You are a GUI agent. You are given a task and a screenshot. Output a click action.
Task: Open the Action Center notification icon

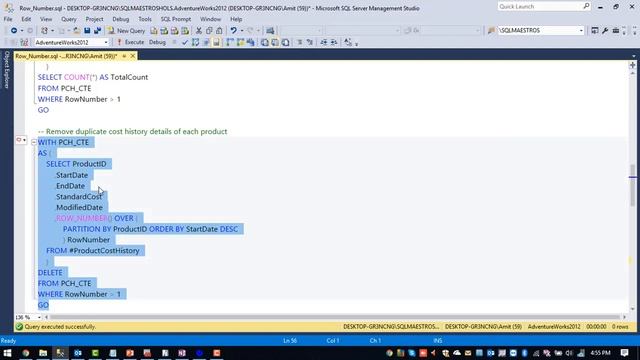pos(624,353)
